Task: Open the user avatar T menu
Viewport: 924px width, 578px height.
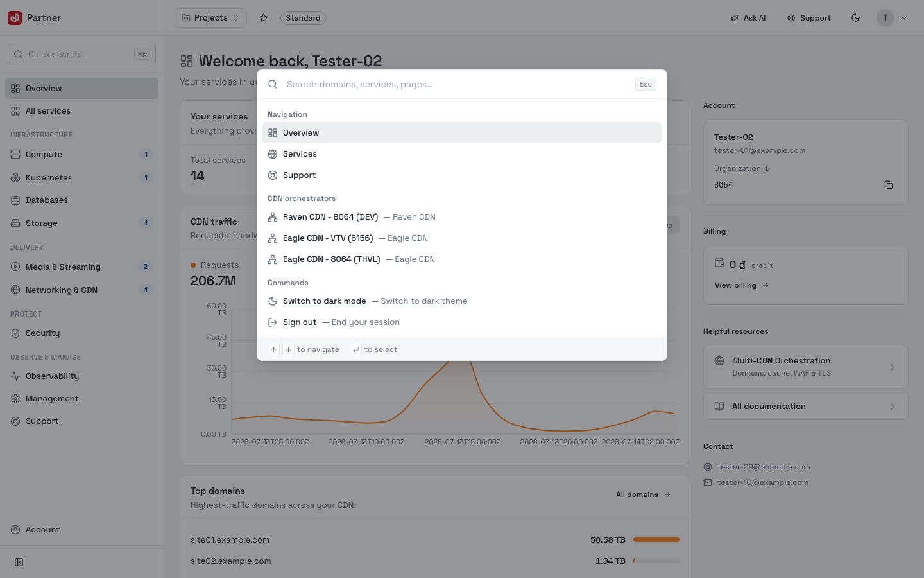Action: [x=886, y=18]
